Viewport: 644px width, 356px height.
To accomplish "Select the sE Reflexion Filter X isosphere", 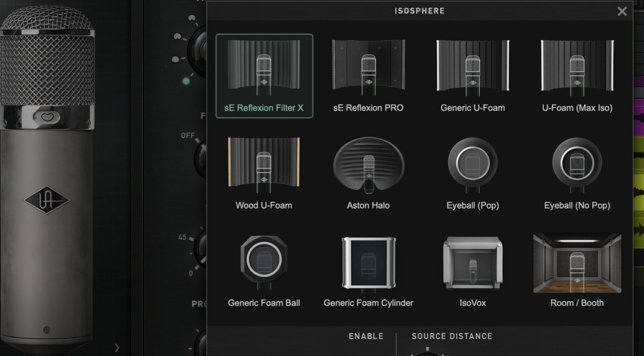I will point(264,76).
